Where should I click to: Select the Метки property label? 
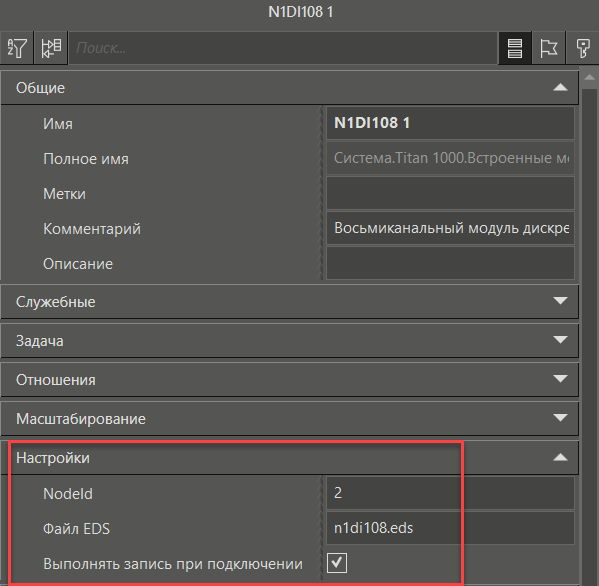(x=64, y=194)
